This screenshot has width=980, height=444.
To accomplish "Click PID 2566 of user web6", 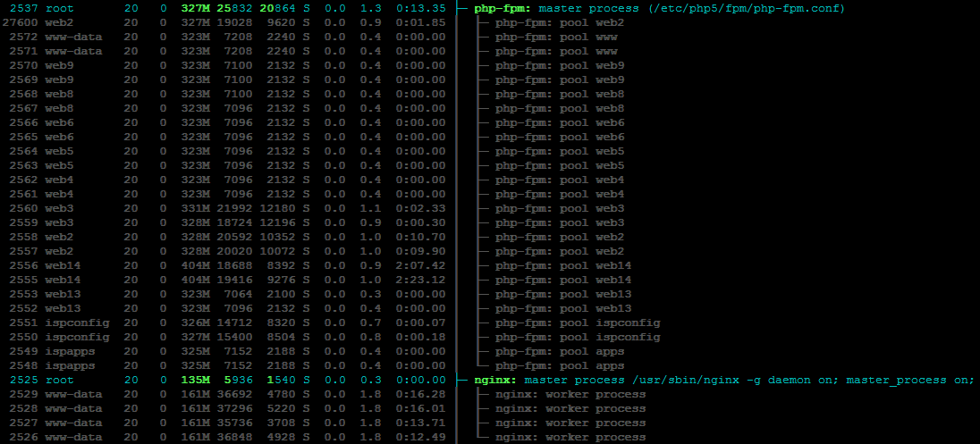I will click(x=24, y=123).
